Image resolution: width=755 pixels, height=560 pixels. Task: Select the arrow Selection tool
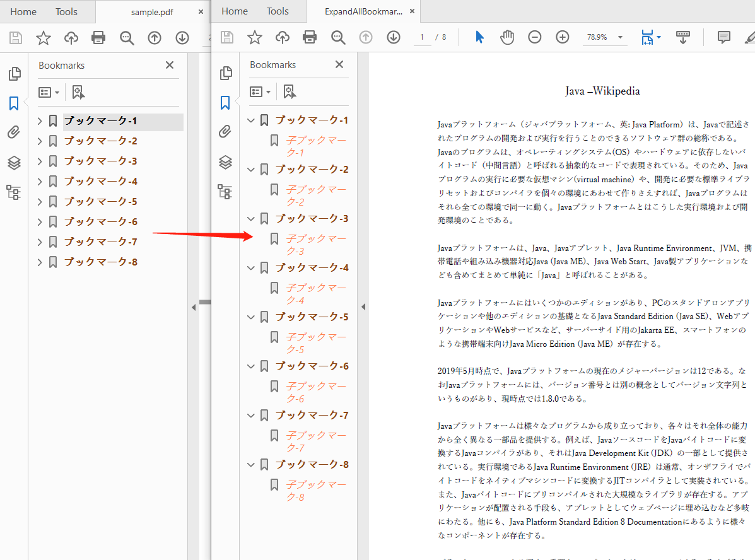pyautogui.click(x=479, y=37)
